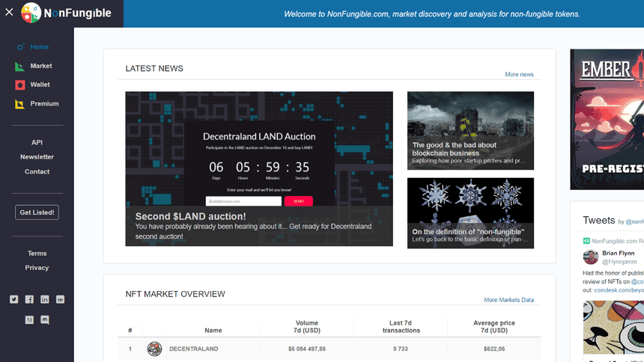Open the Wallet icon in sidebar
Screen dimensions: 644x362
tap(20, 85)
